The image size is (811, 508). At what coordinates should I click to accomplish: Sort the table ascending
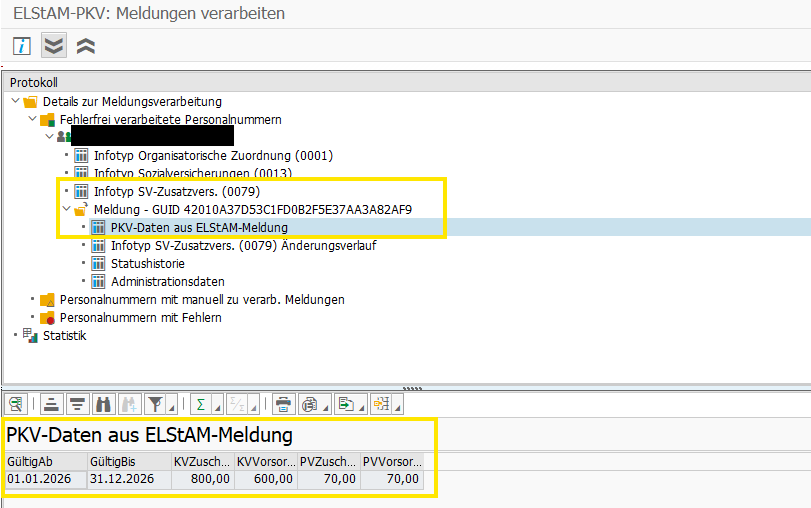(x=50, y=404)
